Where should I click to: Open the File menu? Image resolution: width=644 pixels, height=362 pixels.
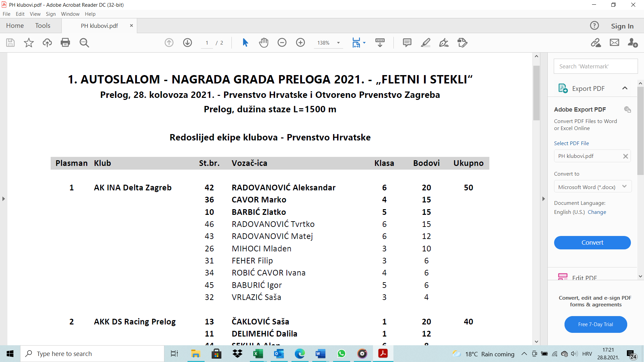(6, 14)
